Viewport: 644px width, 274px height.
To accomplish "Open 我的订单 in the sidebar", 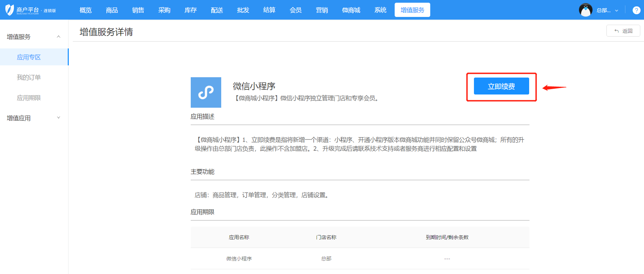I will click(29, 78).
